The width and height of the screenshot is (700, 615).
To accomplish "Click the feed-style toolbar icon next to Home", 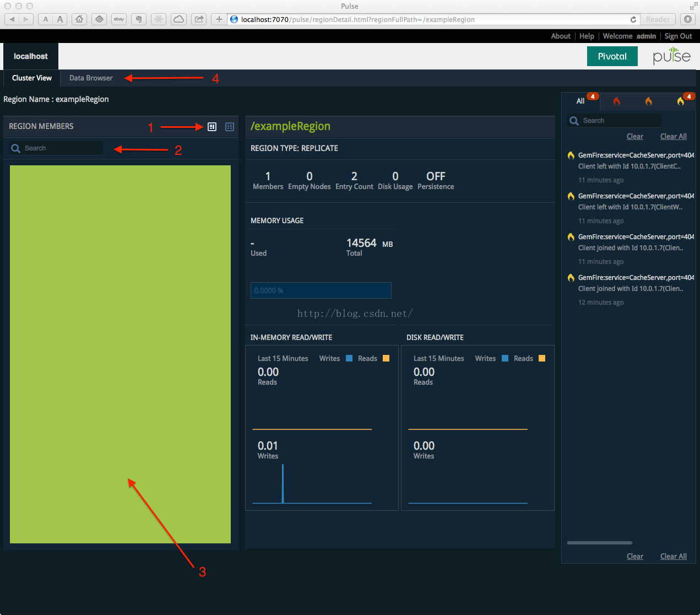I will 99,19.
